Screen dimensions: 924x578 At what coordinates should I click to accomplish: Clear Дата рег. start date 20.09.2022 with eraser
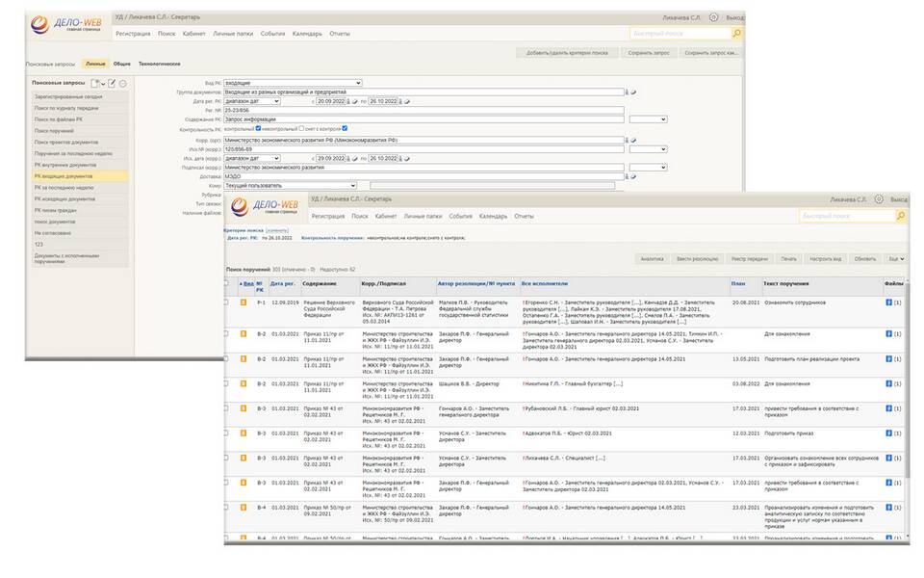355,101
